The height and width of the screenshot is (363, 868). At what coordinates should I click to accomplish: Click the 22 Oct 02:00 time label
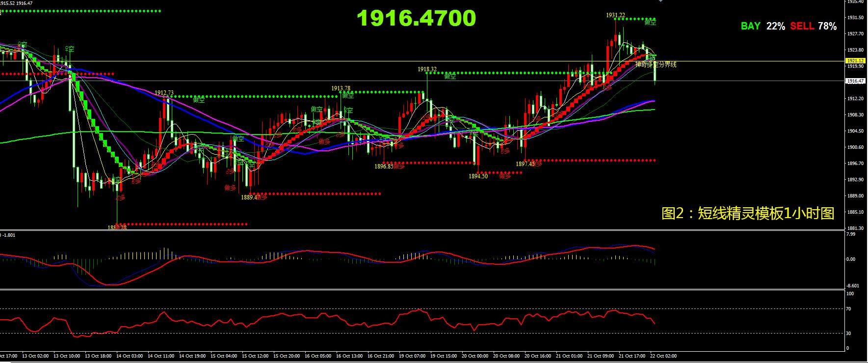click(x=663, y=356)
